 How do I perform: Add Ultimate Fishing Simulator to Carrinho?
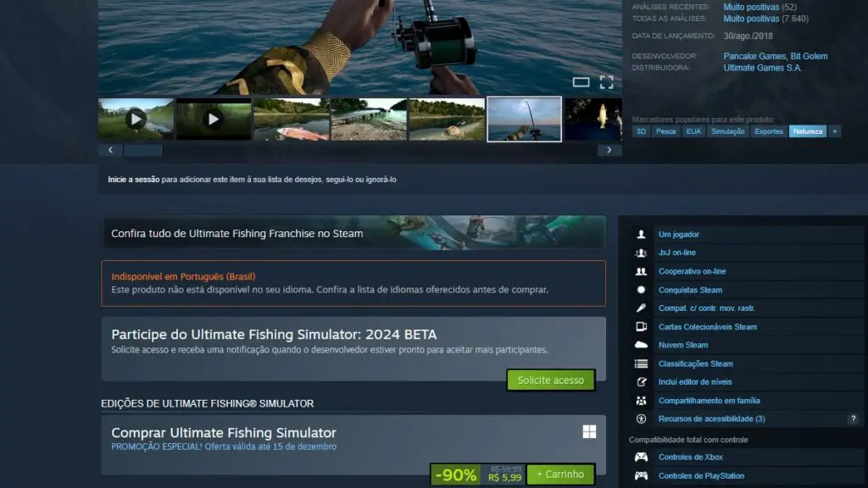pyautogui.click(x=560, y=474)
